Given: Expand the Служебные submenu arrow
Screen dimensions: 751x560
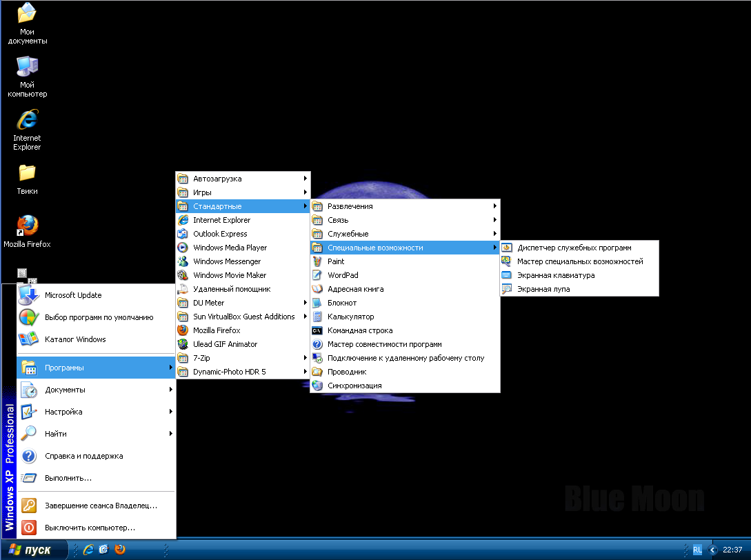Looking at the screenshot, I should [494, 234].
